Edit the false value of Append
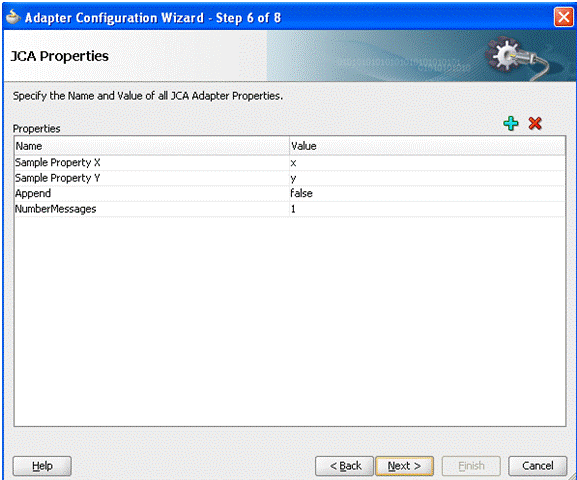 tap(427, 194)
